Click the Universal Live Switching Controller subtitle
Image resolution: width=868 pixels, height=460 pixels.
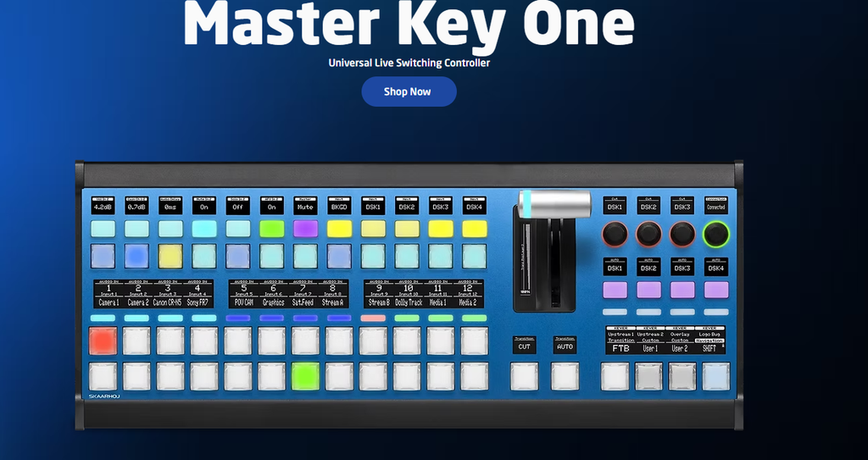pos(409,63)
